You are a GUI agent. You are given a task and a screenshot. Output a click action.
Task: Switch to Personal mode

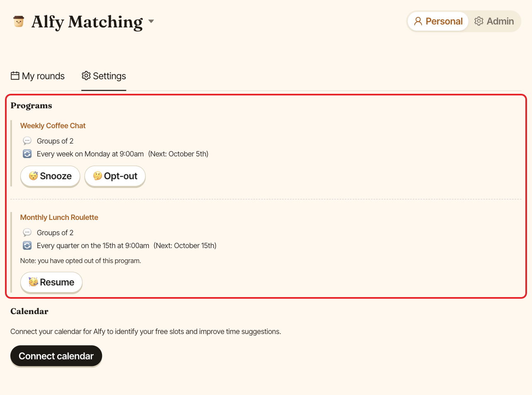pyautogui.click(x=438, y=21)
